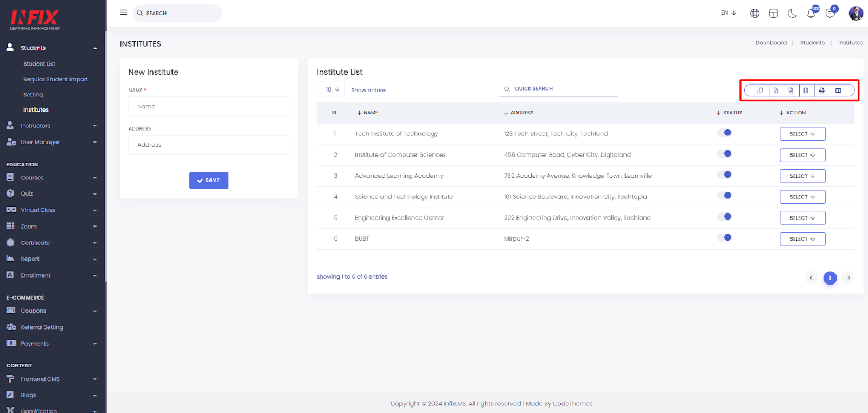Open column visibility icon

[x=838, y=91]
